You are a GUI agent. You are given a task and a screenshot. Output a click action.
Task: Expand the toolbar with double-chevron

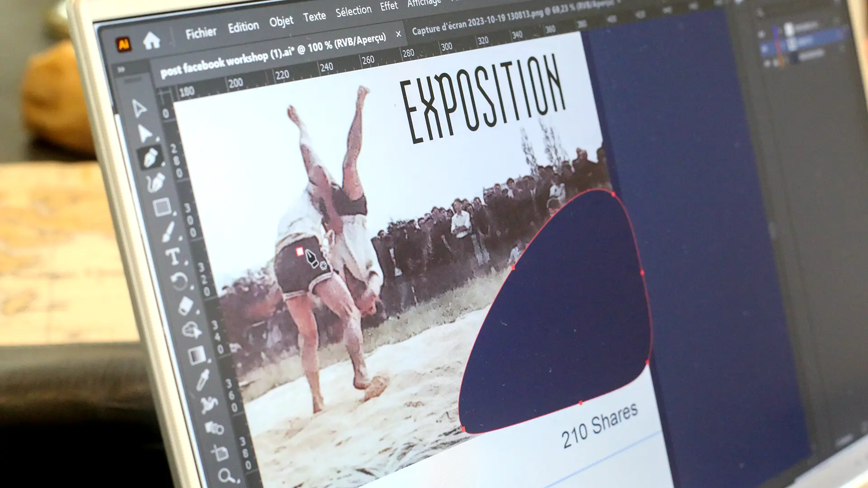(x=121, y=70)
